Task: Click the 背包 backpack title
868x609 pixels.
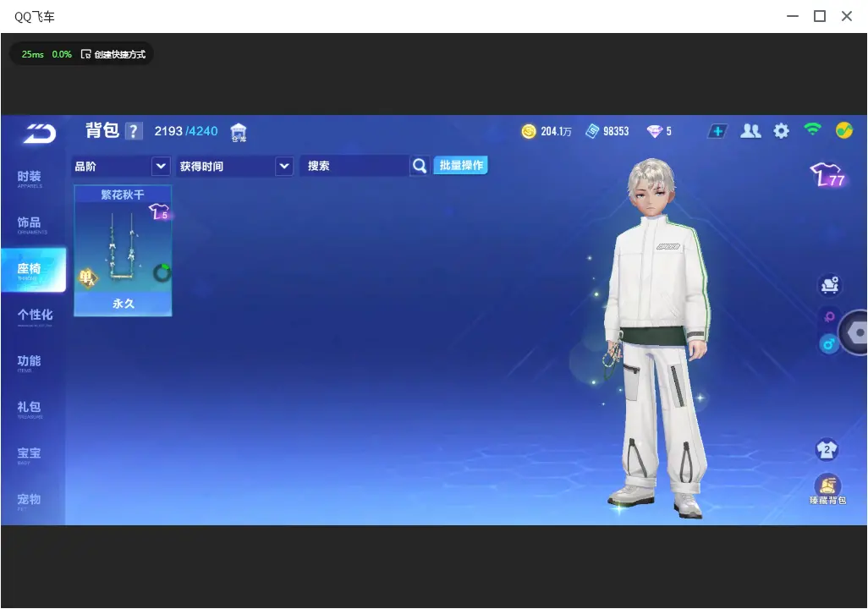Action: coord(102,130)
